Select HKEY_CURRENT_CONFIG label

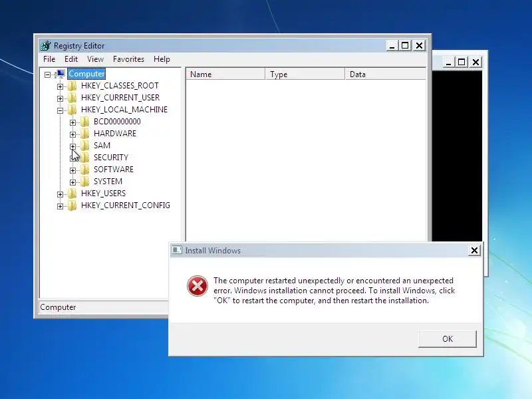126,205
